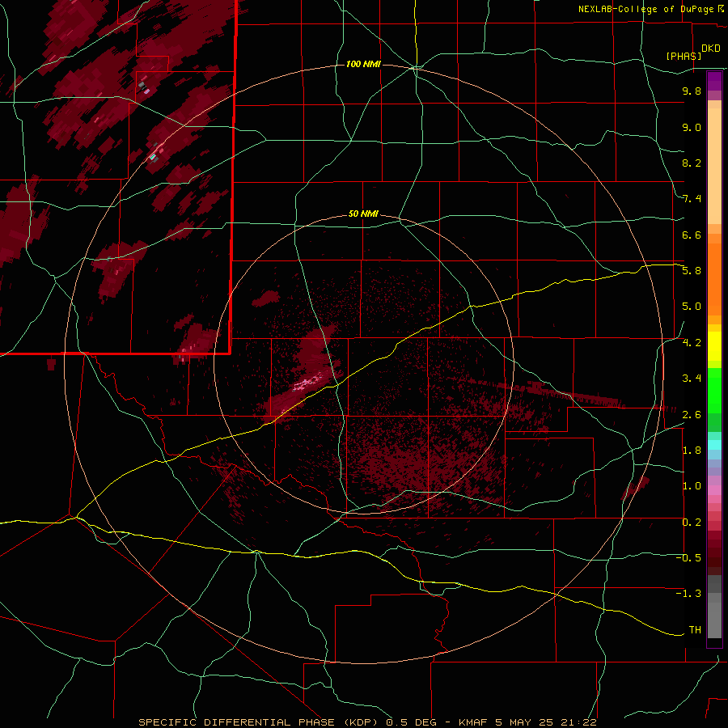Click the 6.6 value on color scale
The width and height of the screenshot is (728, 728).
[692, 235]
